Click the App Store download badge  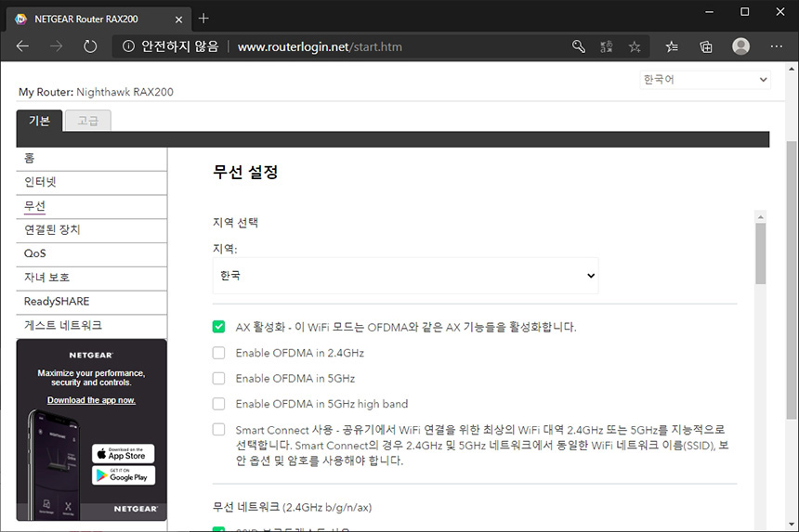click(124, 453)
